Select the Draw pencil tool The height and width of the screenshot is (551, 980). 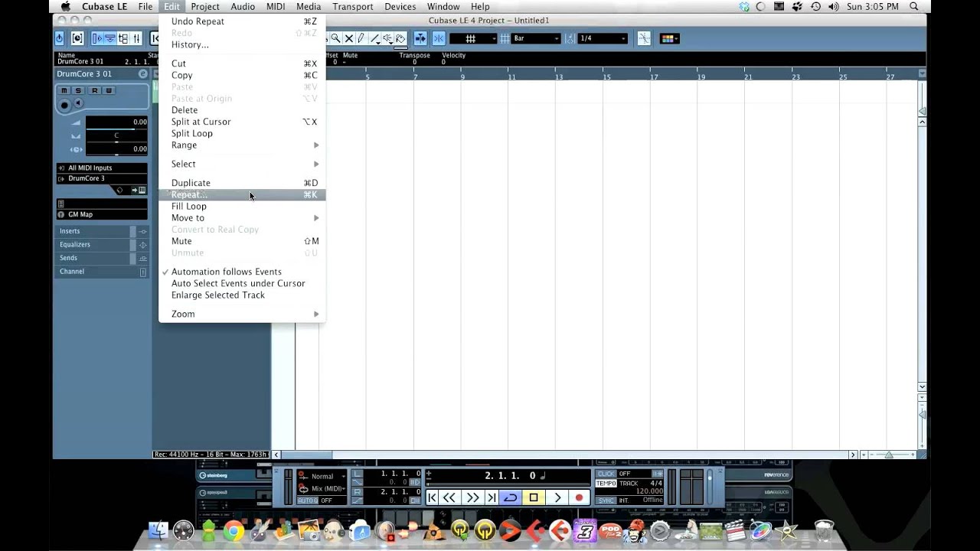[x=361, y=38]
